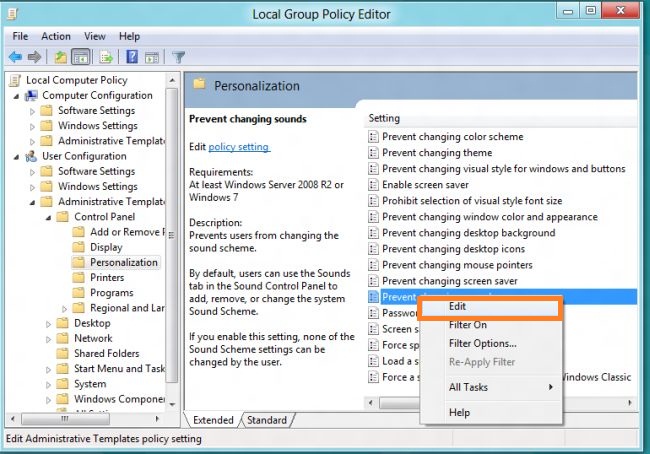Select the Start Menu and Taskbar folder

[x=119, y=369]
